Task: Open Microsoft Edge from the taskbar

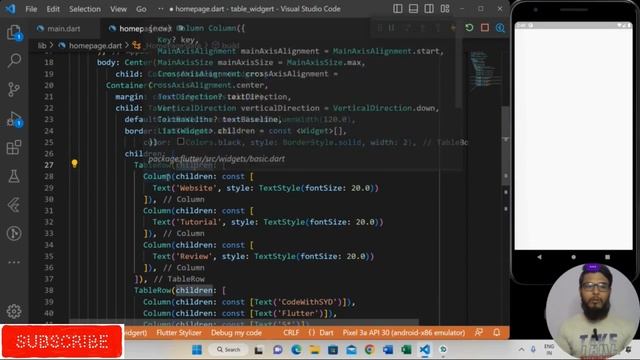Action: [x=296, y=350]
